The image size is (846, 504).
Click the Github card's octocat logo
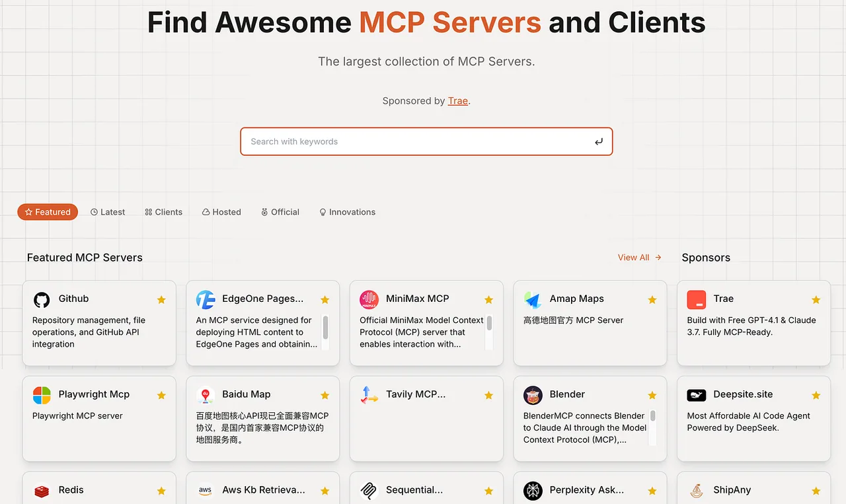point(42,300)
